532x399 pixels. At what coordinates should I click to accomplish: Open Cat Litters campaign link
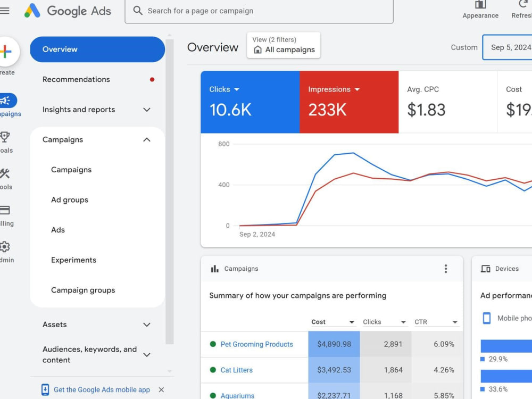[x=237, y=370]
